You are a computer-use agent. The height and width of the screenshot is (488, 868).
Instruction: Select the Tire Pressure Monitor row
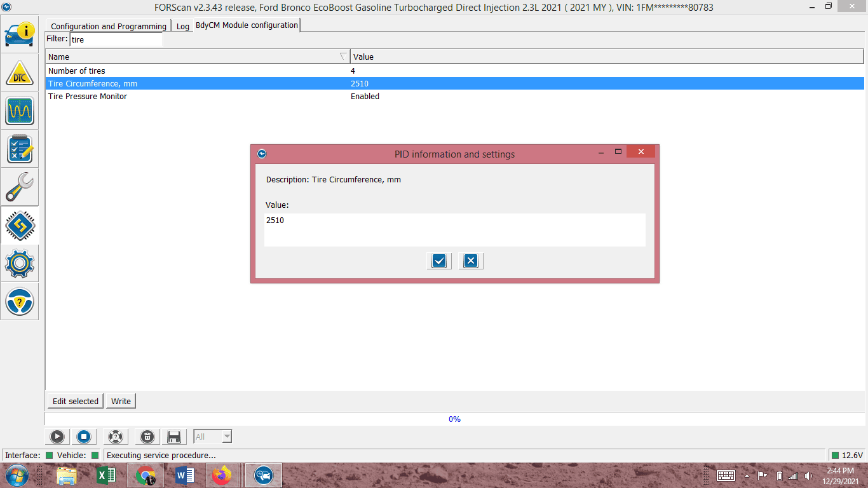point(454,96)
